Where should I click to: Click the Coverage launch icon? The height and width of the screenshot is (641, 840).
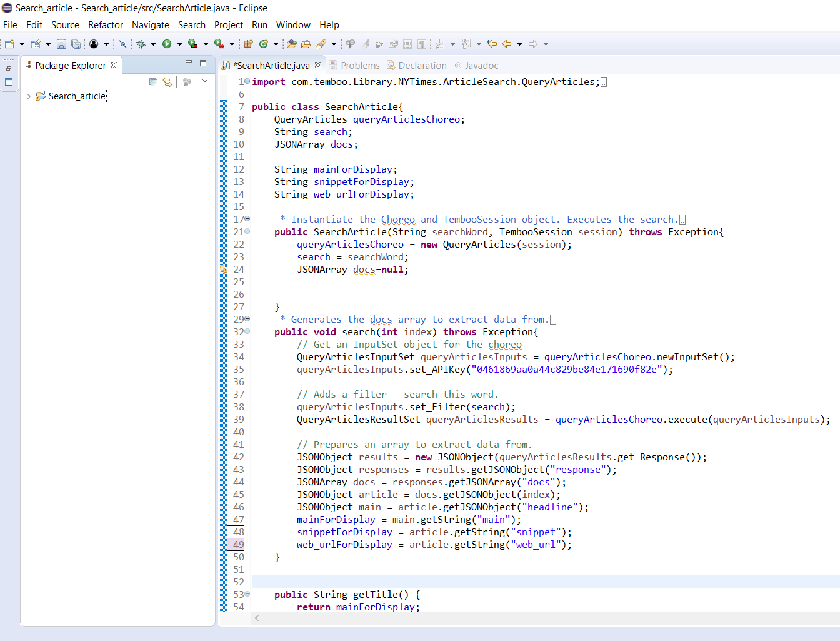point(193,44)
